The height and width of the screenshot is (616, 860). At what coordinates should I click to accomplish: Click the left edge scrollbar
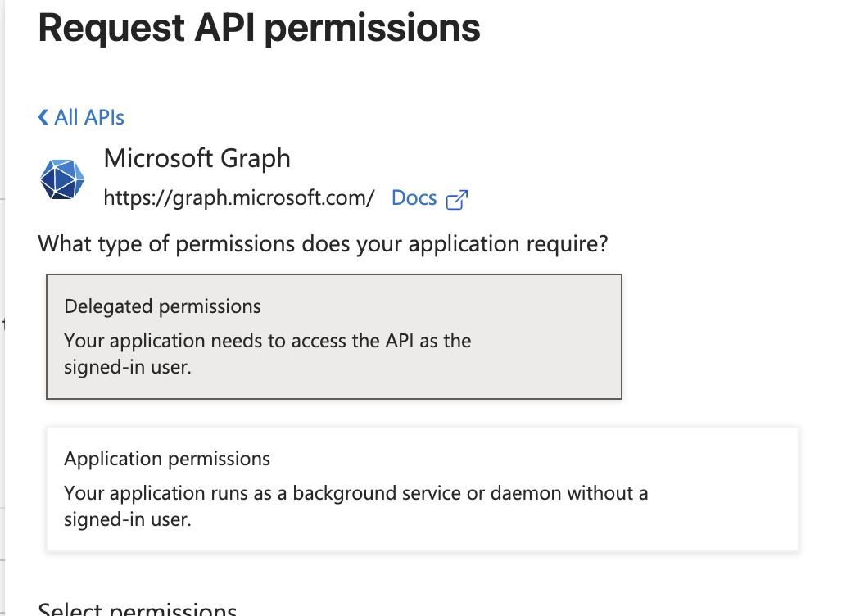point(5,328)
